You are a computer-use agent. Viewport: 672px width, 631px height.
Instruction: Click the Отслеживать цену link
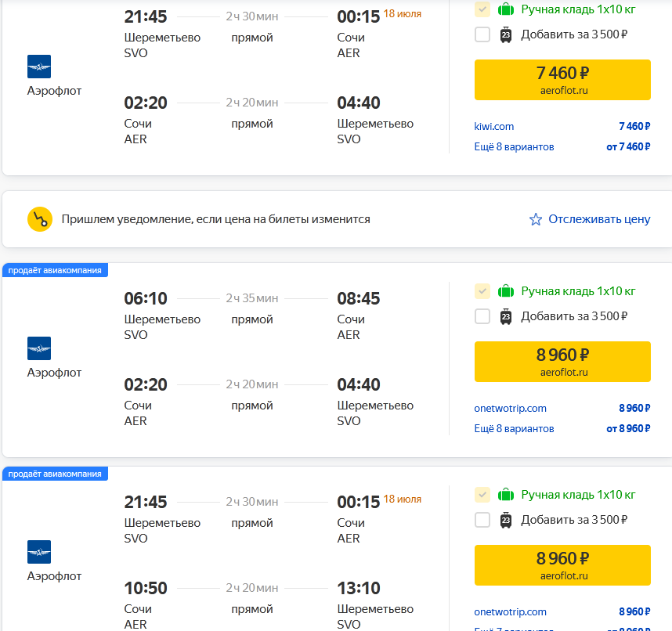tap(599, 219)
